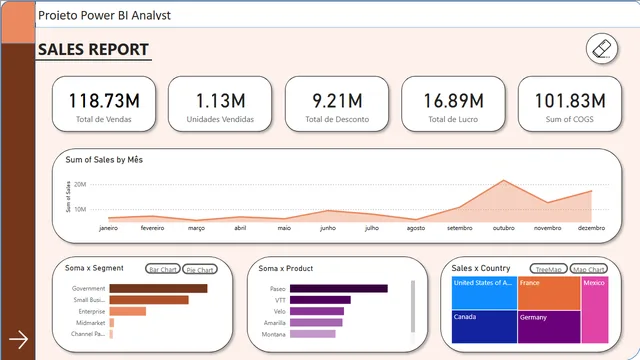640x360 pixels.
Task: Switch Segment visual to Pie Chart
Action: tap(200, 269)
